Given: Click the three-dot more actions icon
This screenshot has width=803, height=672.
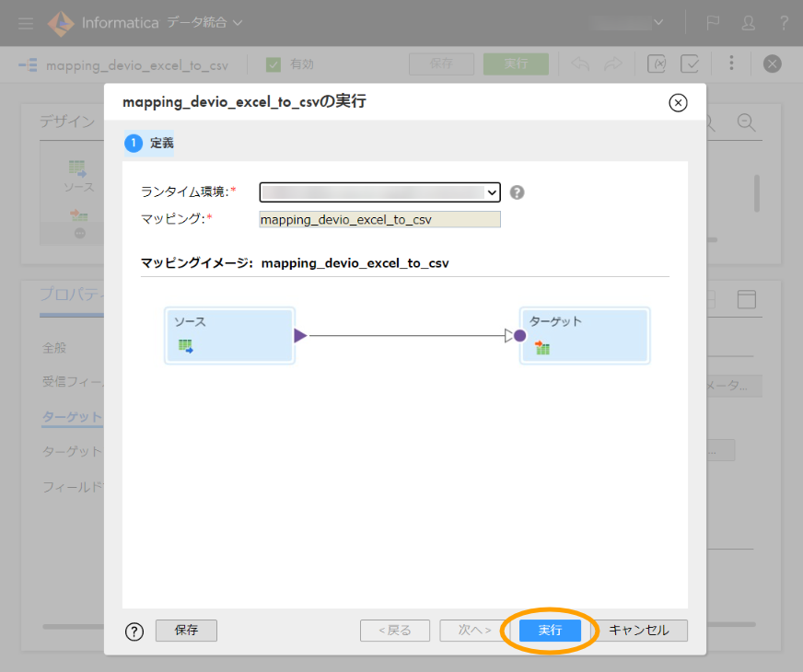Looking at the screenshot, I should 731,64.
